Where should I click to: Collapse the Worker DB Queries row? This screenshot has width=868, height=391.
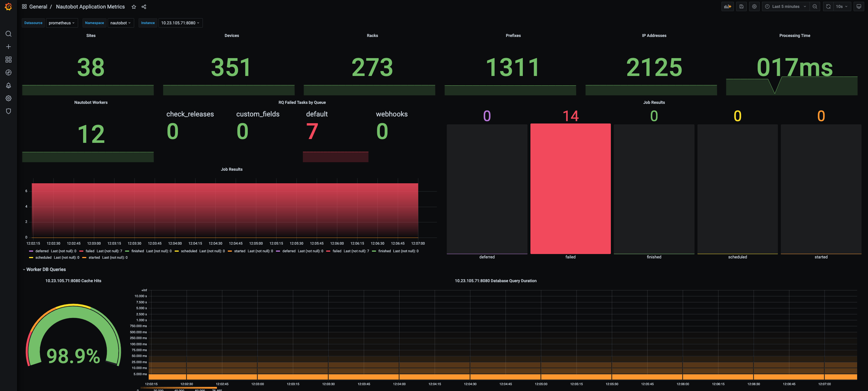pyautogui.click(x=46, y=270)
